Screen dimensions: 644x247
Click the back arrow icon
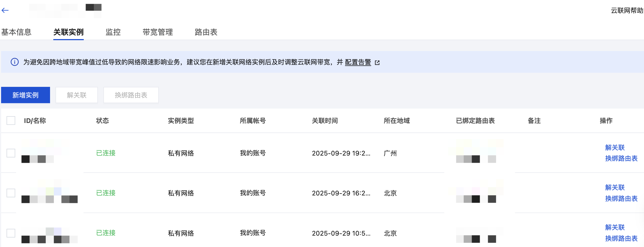pos(5,11)
